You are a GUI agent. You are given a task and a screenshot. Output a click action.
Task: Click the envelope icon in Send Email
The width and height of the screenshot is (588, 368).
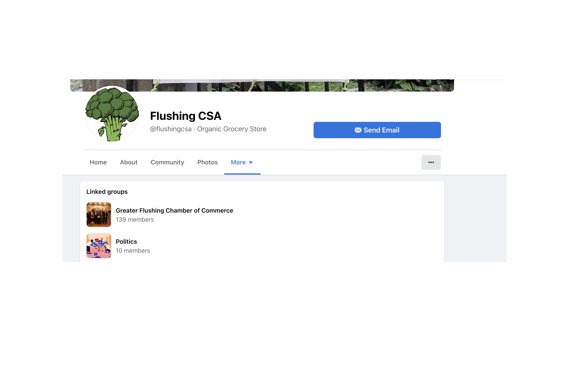coord(358,130)
